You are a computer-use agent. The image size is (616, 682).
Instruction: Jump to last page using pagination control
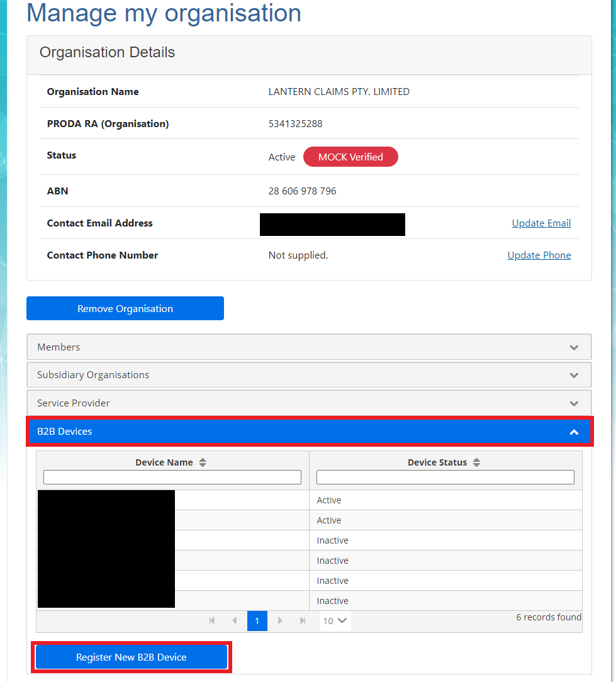(303, 620)
